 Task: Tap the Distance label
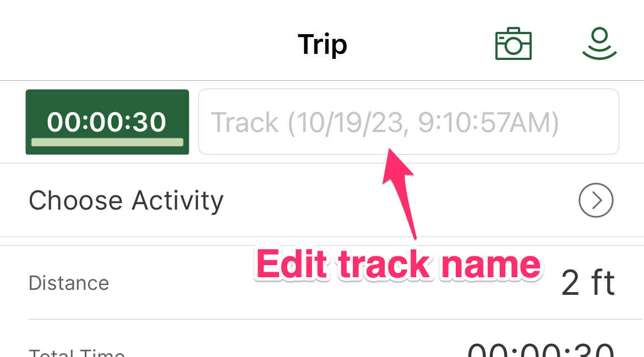click(x=69, y=283)
